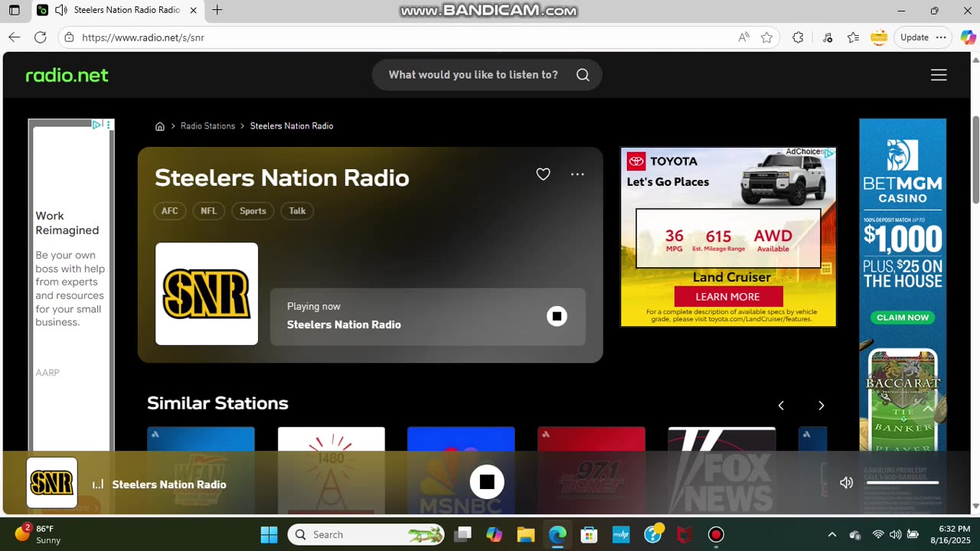980x551 pixels.
Task: Open the MSNBC similar station tile
Action: click(461, 470)
